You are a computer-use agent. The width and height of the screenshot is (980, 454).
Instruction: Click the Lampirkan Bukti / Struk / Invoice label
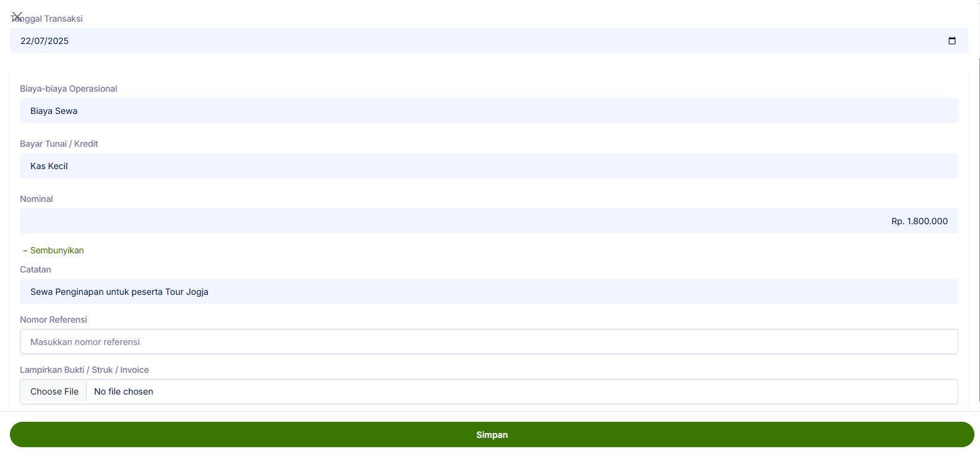coord(84,370)
